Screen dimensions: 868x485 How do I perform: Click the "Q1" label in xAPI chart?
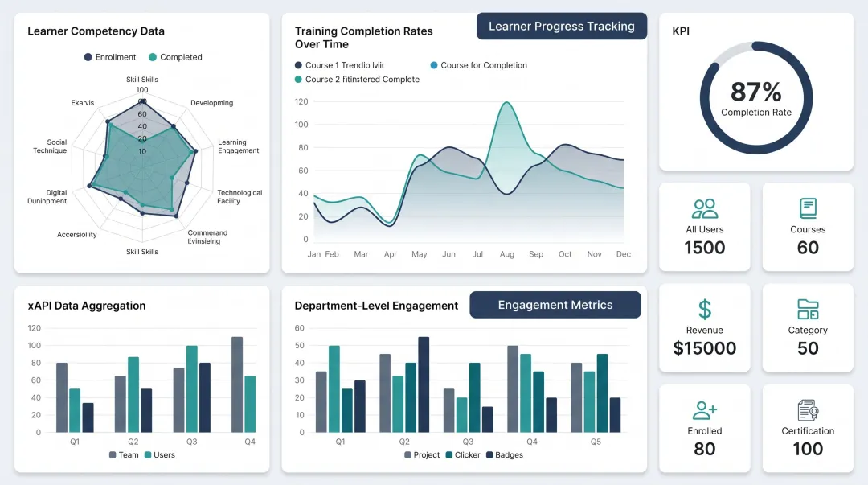(75, 442)
